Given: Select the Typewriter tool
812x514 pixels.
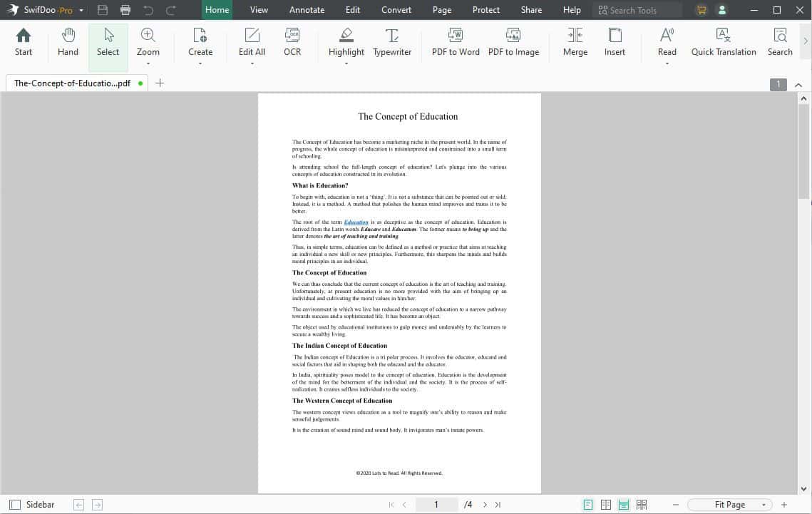Looking at the screenshot, I should (392, 43).
